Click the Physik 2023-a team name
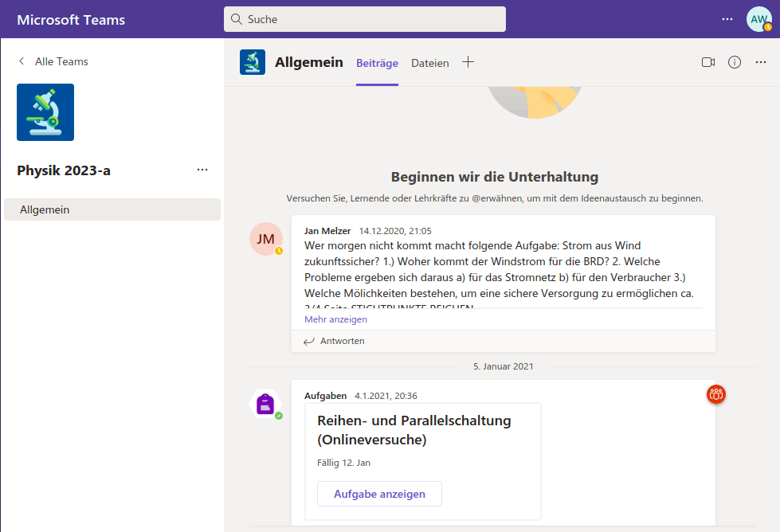Image resolution: width=780 pixels, height=532 pixels. (x=64, y=170)
